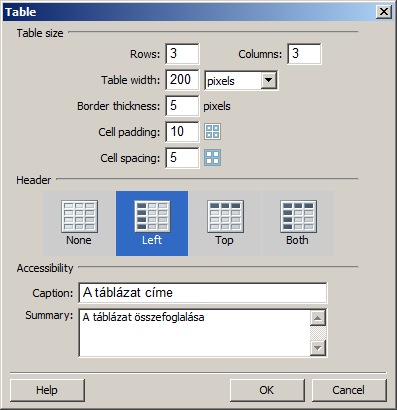
Task: Click the Table width field
Action: click(182, 80)
